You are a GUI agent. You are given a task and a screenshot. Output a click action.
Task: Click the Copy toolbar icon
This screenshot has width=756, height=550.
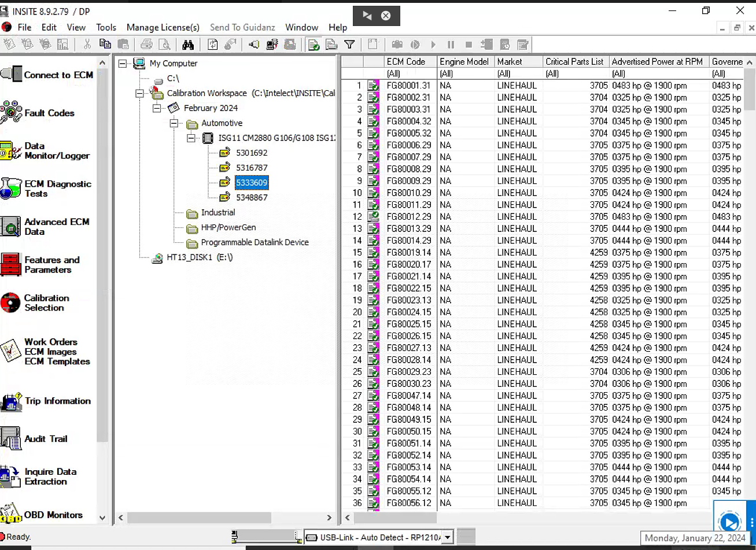(105, 45)
